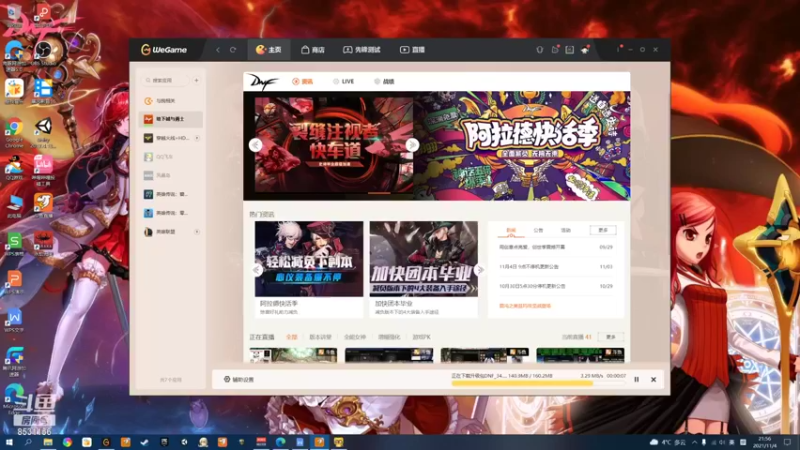Open the 阿拉德快活季 banner

point(522,146)
